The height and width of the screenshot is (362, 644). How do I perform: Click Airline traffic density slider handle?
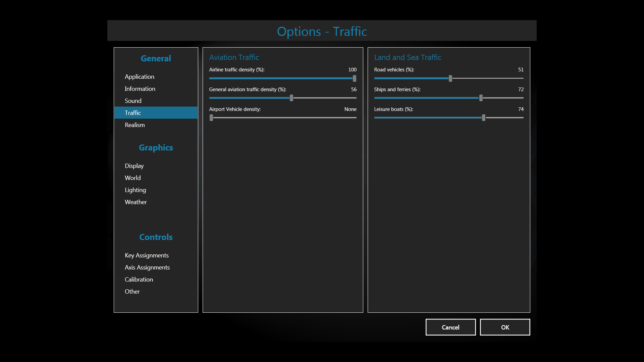(355, 78)
